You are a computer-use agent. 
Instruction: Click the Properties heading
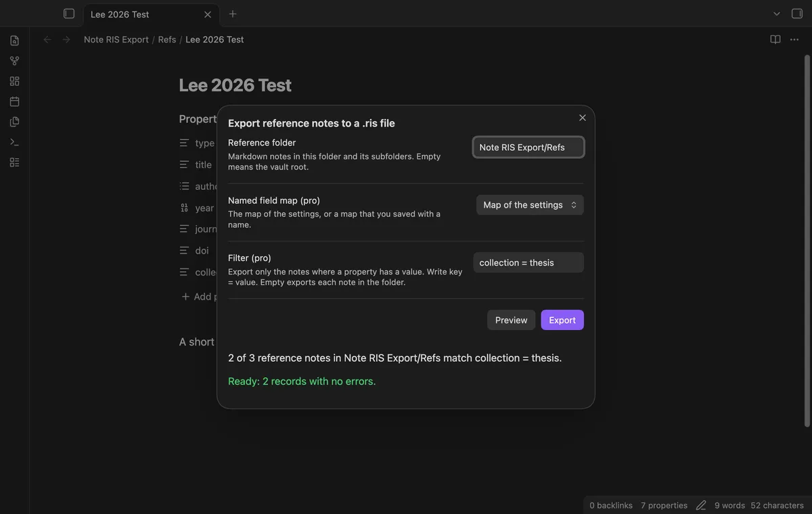coord(198,119)
